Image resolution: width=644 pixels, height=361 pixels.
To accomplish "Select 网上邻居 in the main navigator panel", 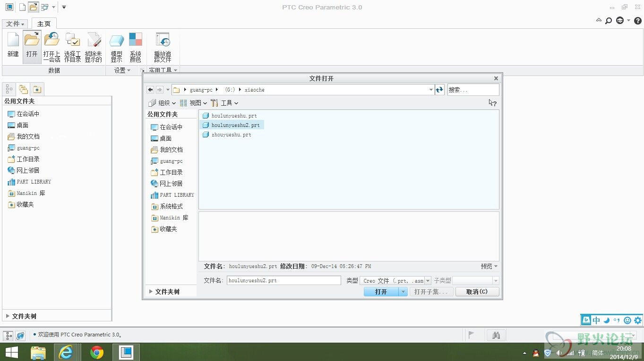I will click(24, 170).
